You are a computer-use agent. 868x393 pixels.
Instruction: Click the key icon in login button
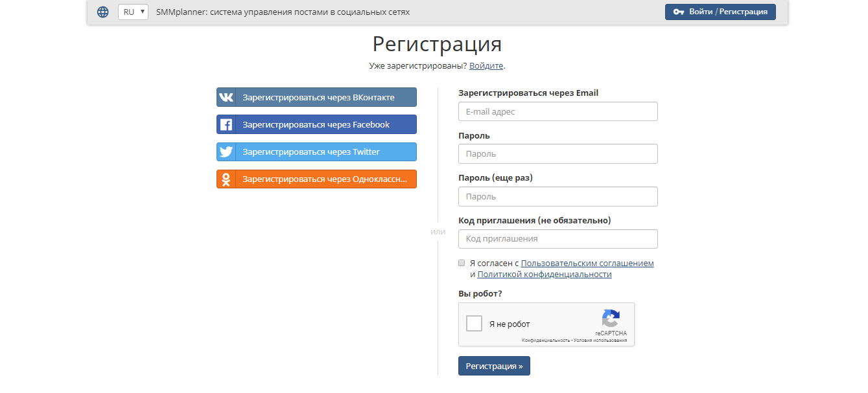coord(679,12)
